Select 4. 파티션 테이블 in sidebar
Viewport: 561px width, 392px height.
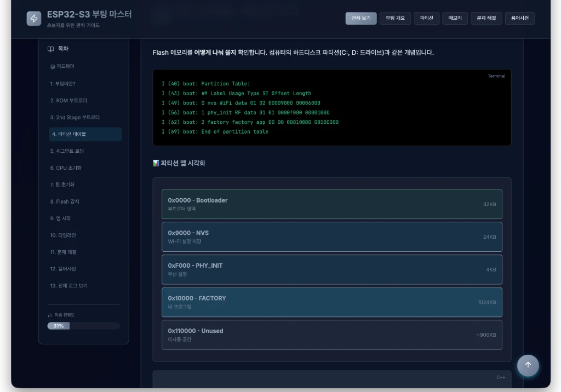coord(85,134)
